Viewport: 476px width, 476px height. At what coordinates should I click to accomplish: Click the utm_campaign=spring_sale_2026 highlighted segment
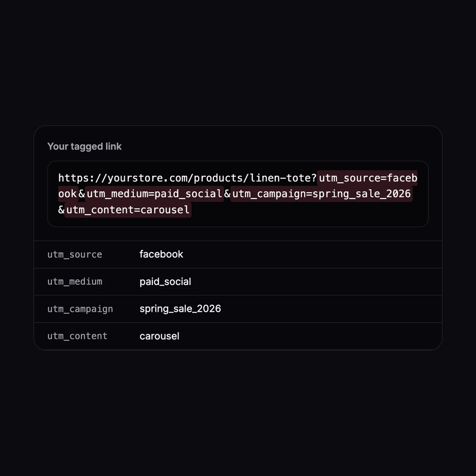321,194
